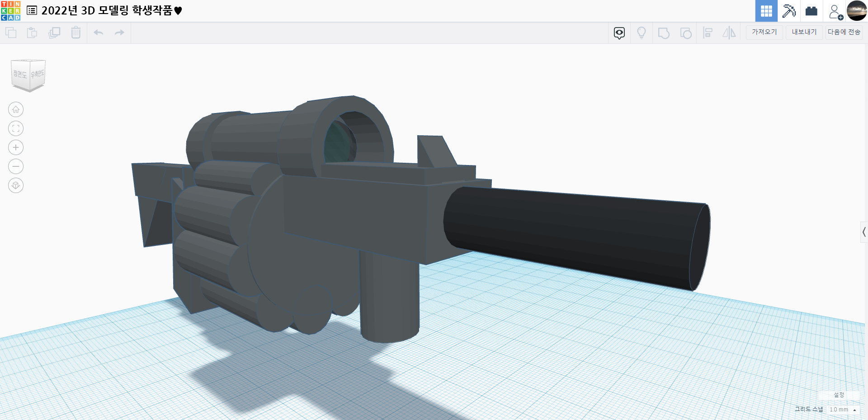Switch to 3D design grid view
This screenshot has height=420, width=868.
[x=766, y=11]
